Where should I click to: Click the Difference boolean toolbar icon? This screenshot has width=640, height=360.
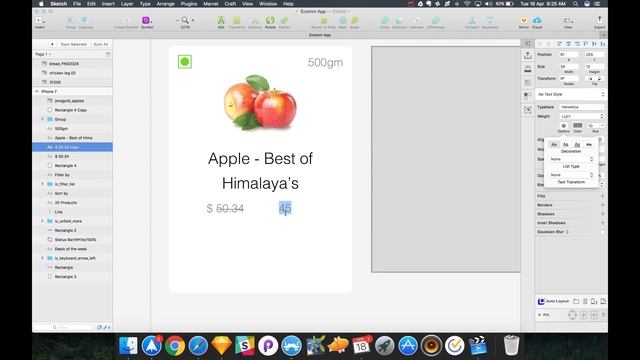coord(436,20)
